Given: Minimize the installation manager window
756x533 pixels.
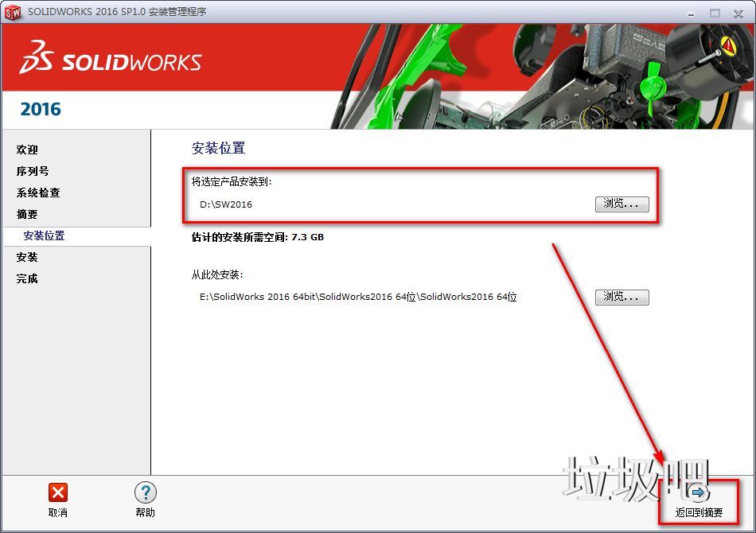Looking at the screenshot, I should click(691, 12).
